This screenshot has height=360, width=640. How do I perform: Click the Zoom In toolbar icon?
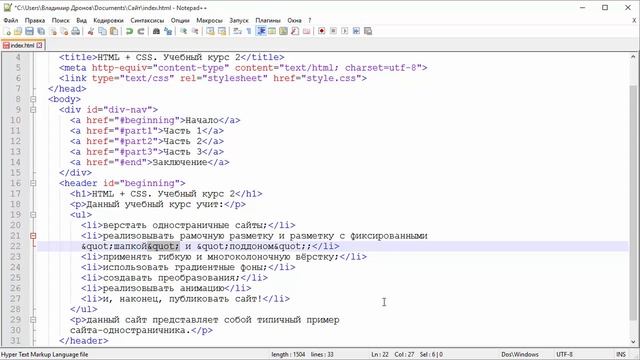pos(184,31)
